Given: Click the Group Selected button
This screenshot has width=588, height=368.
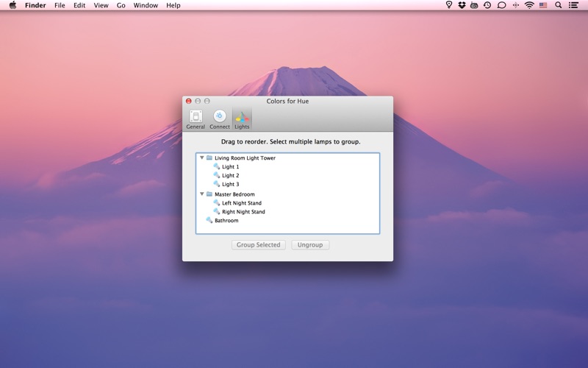Looking at the screenshot, I should (x=259, y=245).
